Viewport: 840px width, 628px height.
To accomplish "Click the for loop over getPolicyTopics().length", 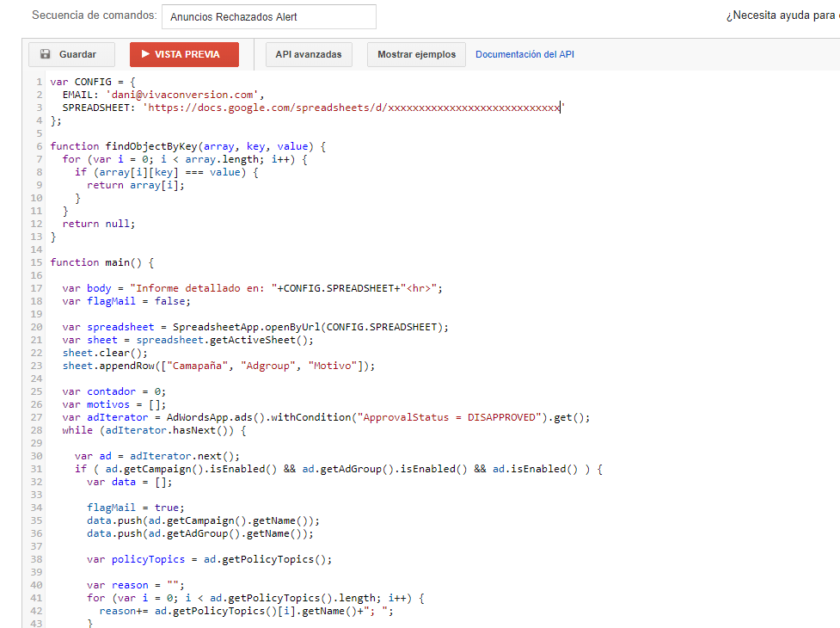I will (255, 598).
